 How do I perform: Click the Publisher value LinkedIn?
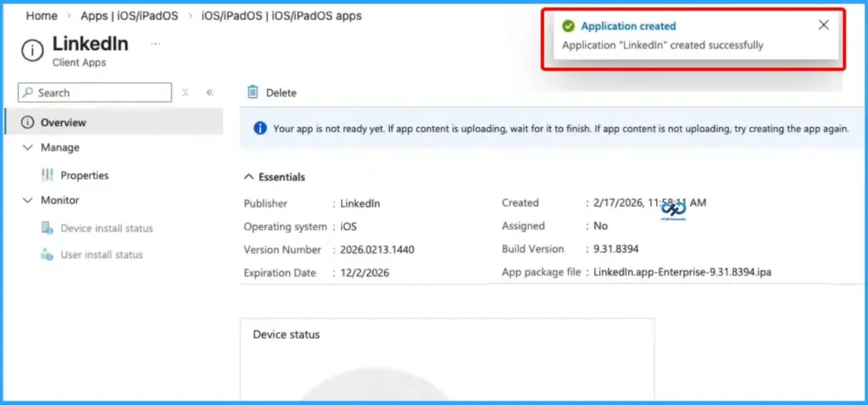point(359,203)
